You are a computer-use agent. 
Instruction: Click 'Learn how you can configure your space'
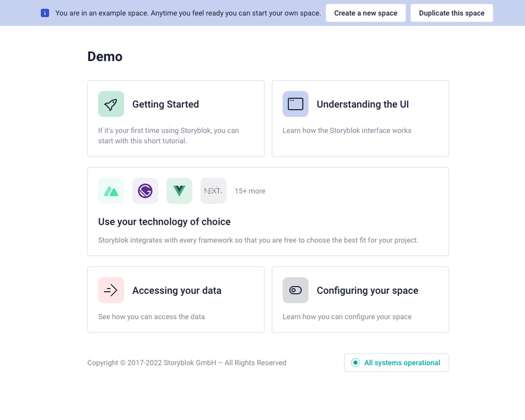[x=347, y=317]
